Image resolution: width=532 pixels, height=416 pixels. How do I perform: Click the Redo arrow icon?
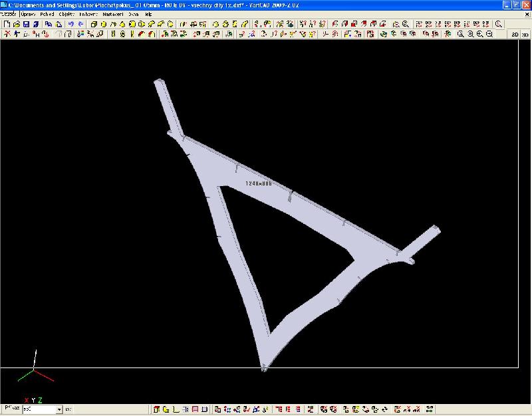pyautogui.click(x=80, y=24)
